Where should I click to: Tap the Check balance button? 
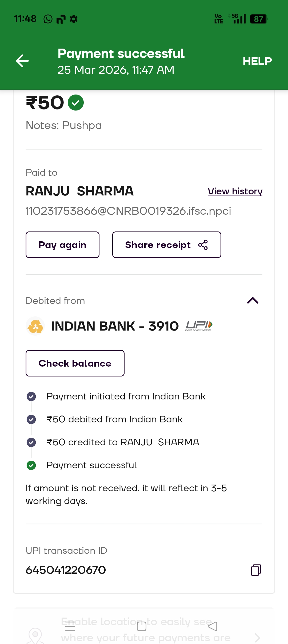click(75, 363)
